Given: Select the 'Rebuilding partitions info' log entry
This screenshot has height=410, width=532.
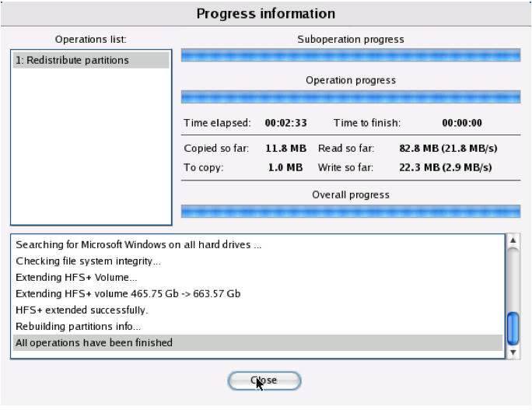Looking at the screenshot, I should (x=78, y=326).
